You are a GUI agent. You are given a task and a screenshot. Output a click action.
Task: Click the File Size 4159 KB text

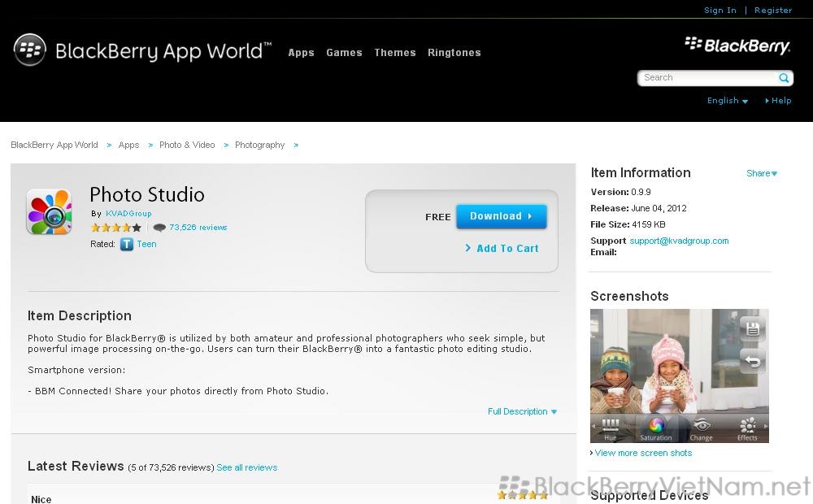pyautogui.click(x=628, y=224)
